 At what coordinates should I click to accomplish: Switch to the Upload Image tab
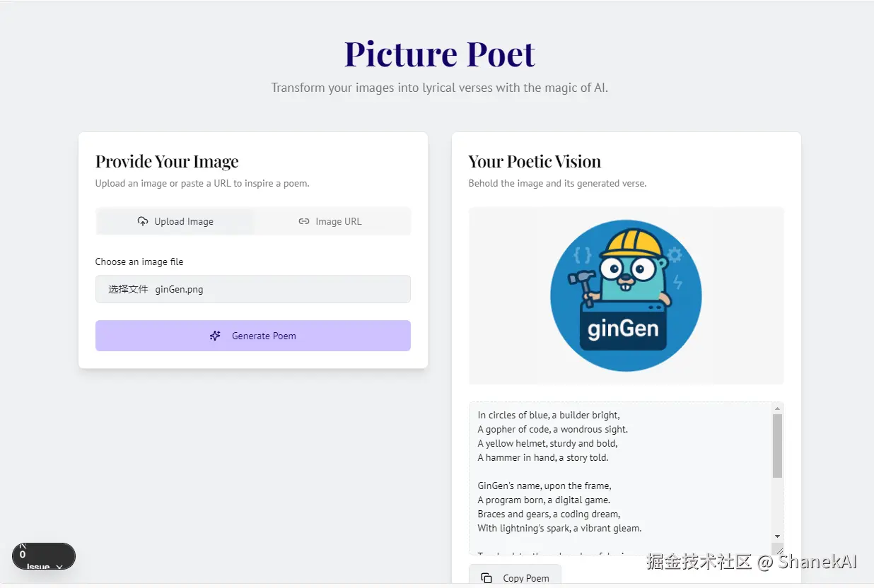pyautogui.click(x=175, y=221)
